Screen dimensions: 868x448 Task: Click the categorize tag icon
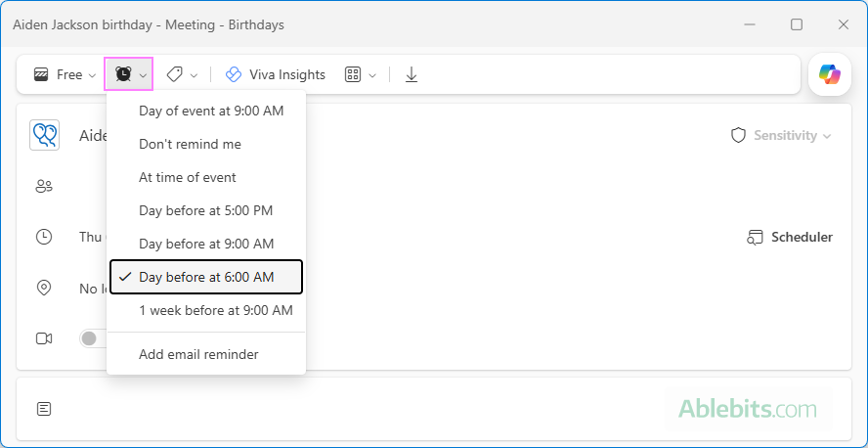click(175, 74)
